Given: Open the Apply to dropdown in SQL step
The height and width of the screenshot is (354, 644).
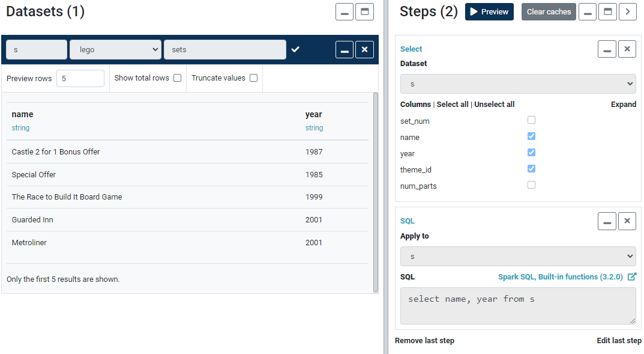Looking at the screenshot, I should click(518, 256).
